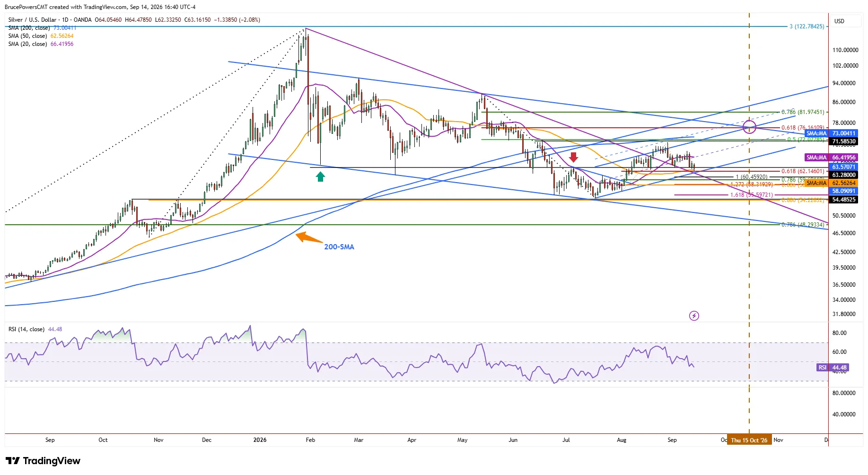The width and height of the screenshot is (868, 475).
Task: Click the blue 63.57071 current price label
Action: [843, 167]
